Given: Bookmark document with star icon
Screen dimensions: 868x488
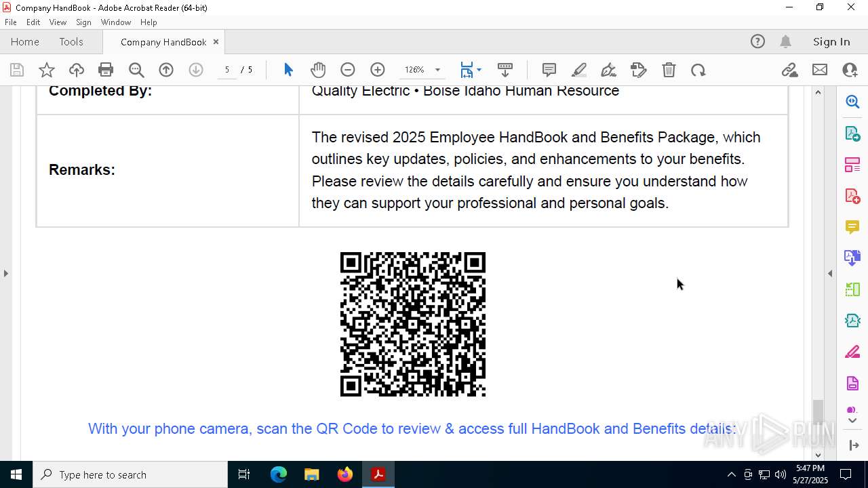Looking at the screenshot, I should tap(47, 70).
